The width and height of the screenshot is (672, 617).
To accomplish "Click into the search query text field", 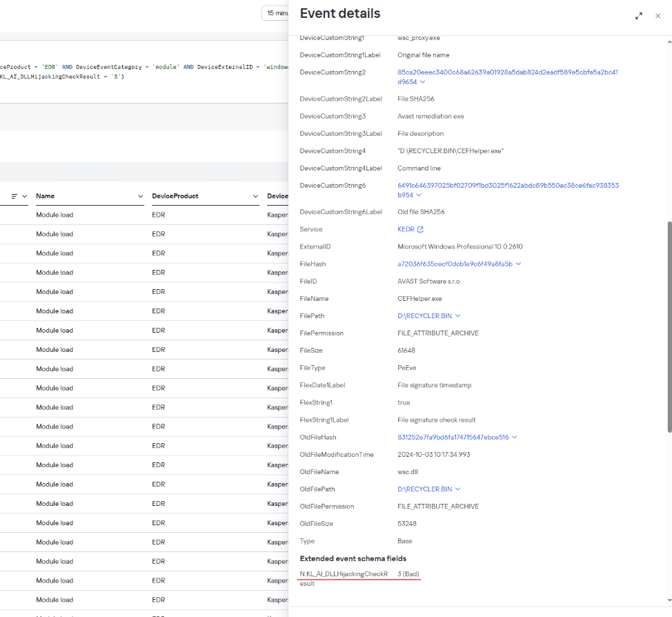I will click(138, 72).
